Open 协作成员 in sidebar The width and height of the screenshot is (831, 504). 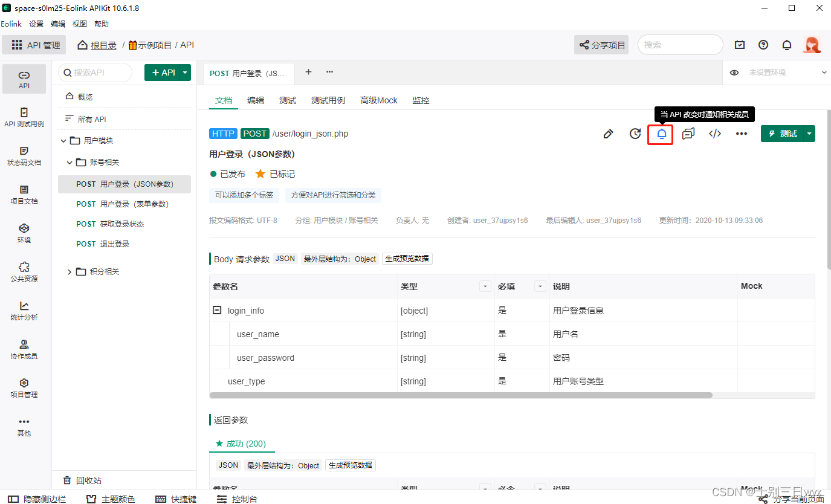click(x=24, y=349)
